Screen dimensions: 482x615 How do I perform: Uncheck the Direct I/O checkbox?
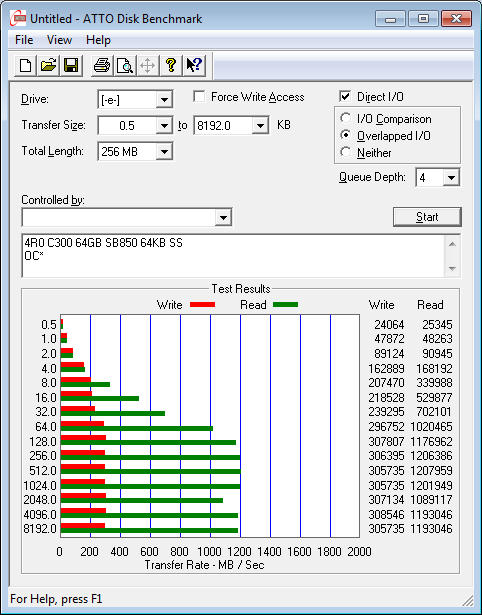[345, 96]
